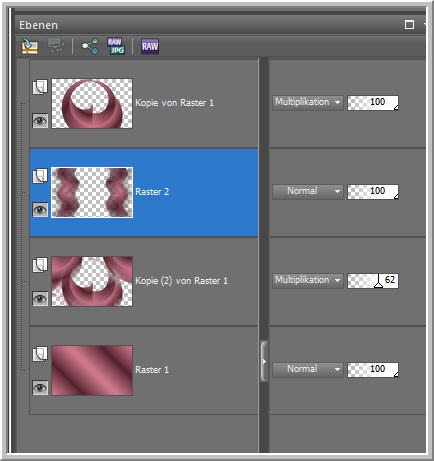The image size is (434, 461).
Task: Open Normal blend mode dropdown of Raster 1
Action: 307,369
